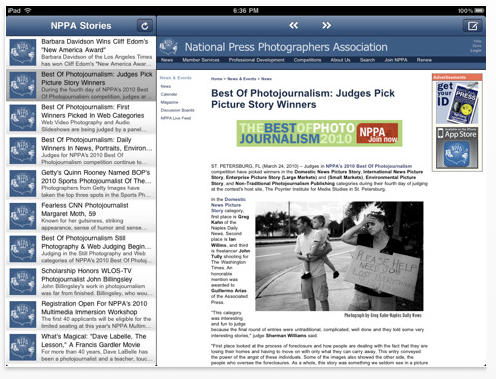The width and height of the screenshot is (496, 379).
Task: Select 'Barbara Davidson Wins Cliff Edom's' story
Action: coord(81,52)
